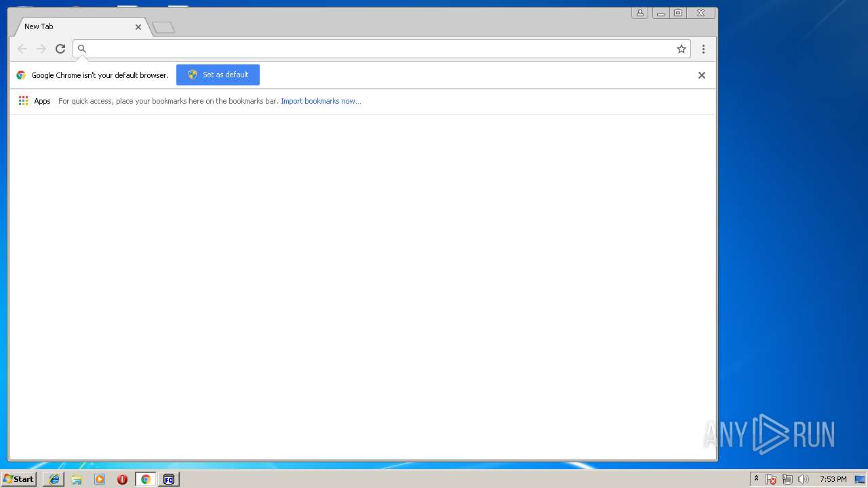The image size is (868, 488).
Task: Dismiss the default browser notification bar
Action: coord(702,75)
